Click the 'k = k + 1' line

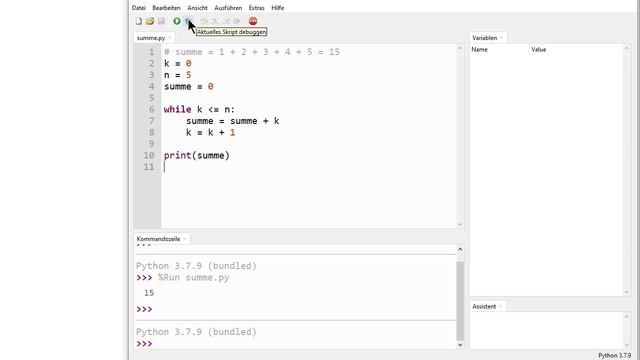(x=211, y=133)
